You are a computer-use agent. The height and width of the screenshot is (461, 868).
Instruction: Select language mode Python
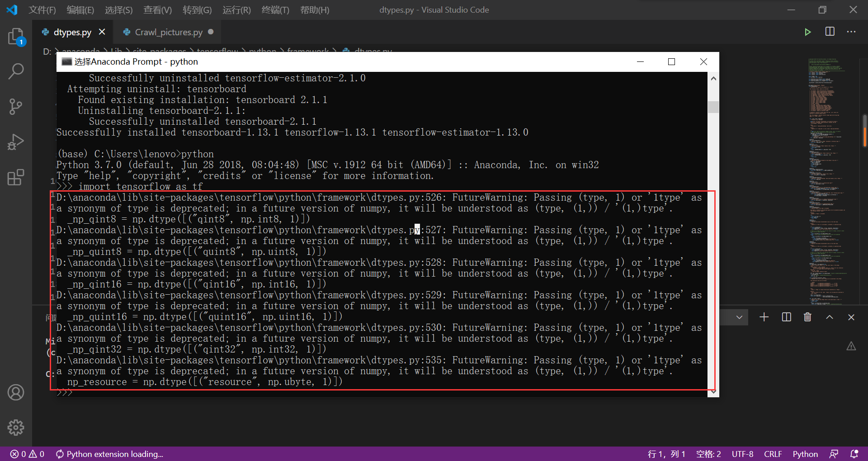click(805, 454)
